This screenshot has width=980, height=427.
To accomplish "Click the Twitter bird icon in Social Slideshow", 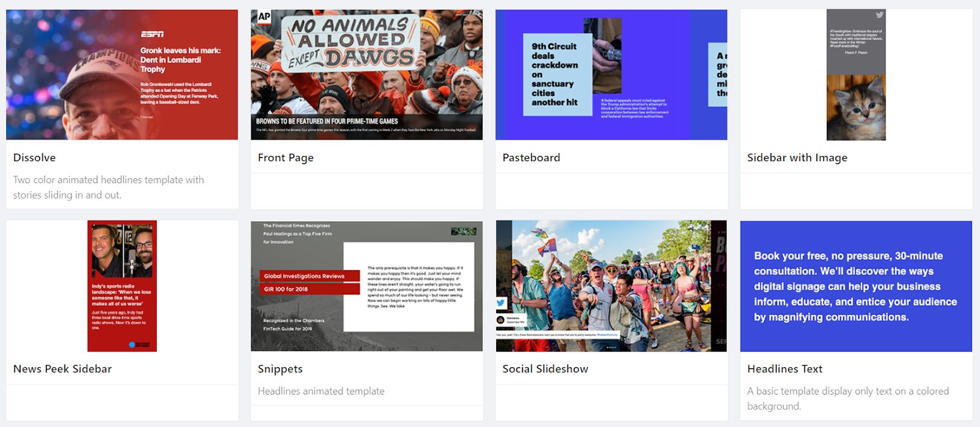I will point(501,303).
